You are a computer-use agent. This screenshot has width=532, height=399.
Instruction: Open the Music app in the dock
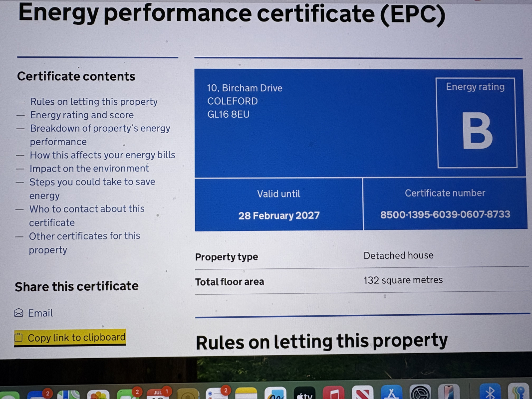[333, 395]
